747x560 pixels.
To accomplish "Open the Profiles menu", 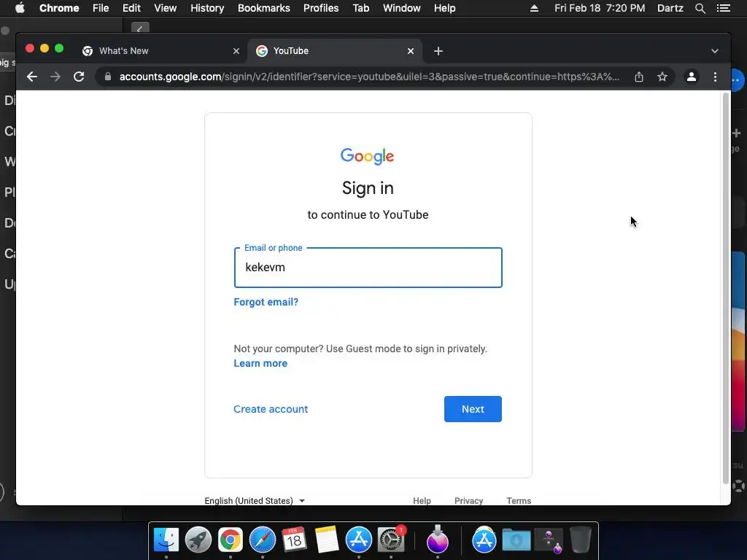I will coord(321,8).
